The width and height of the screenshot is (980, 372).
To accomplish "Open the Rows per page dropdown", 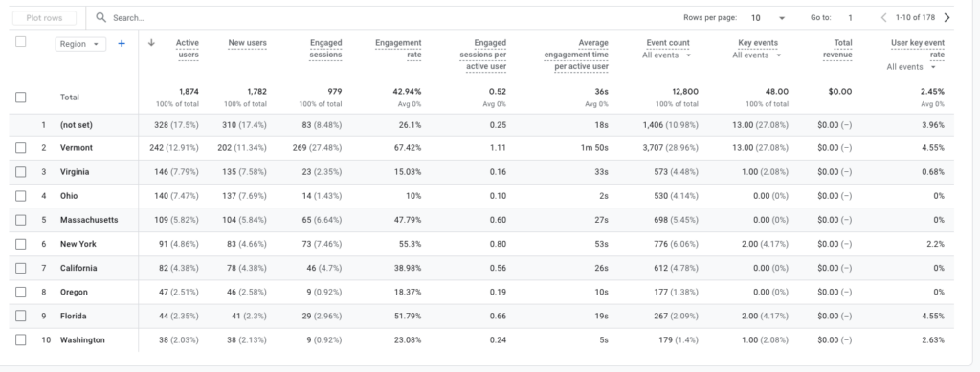I will 768,18.
